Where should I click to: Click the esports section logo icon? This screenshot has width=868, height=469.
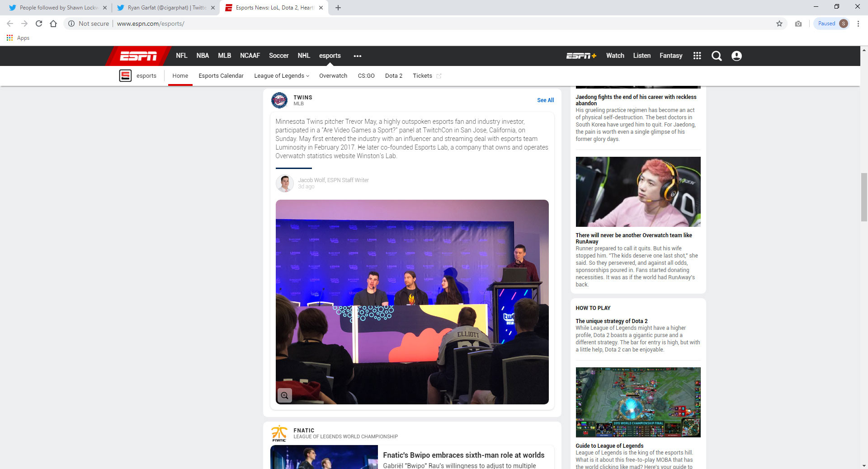125,75
